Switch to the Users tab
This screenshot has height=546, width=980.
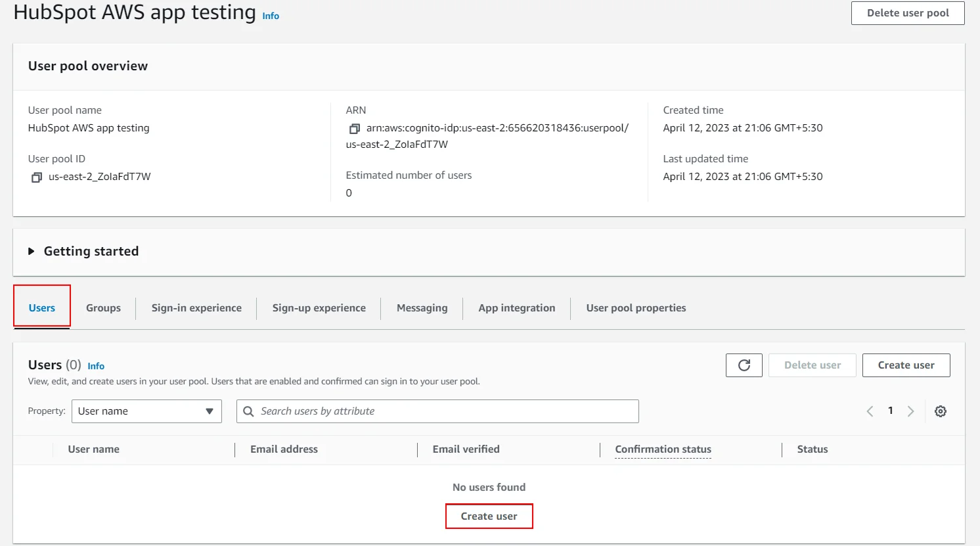click(x=42, y=307)
